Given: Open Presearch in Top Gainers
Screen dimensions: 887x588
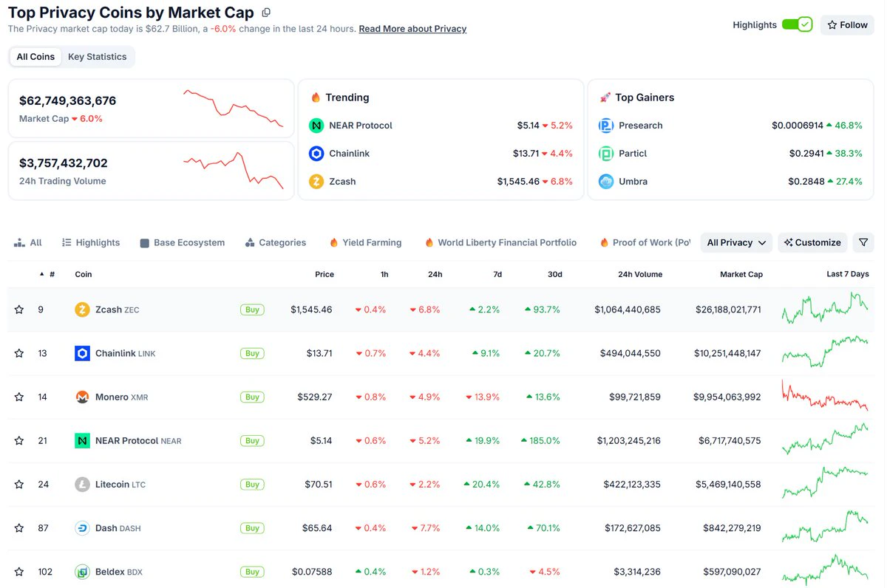Looking at the screenshot, I should pyautogui.click(x=641, y=126).
